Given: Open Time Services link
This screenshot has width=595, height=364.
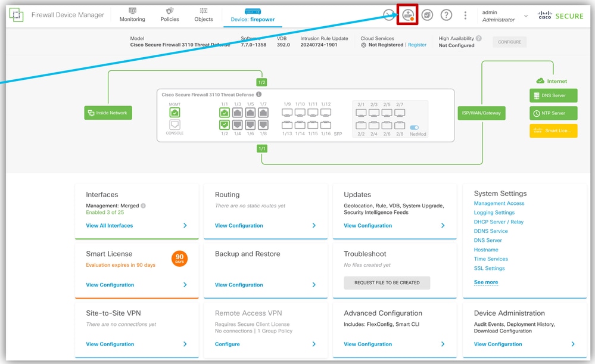Looking at the screenshot, I should click(491, 259).
